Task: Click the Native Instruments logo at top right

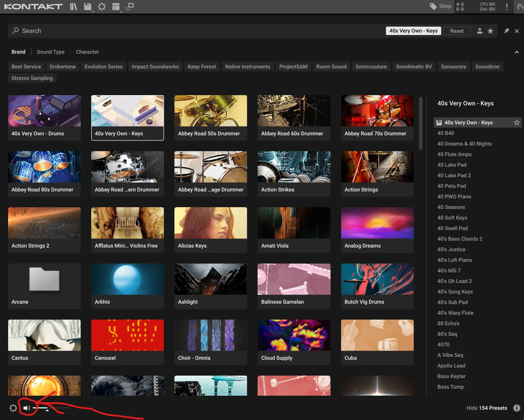Action: point(520,7)
